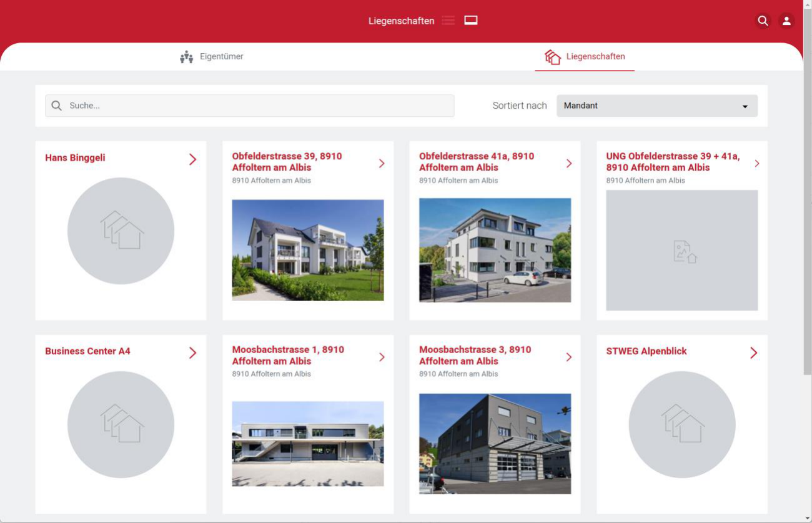Image resolution: width=812 pixels, height=523 pixels.
Task: Click the Eigentümer people icon
Action: [x=186, y=57]
